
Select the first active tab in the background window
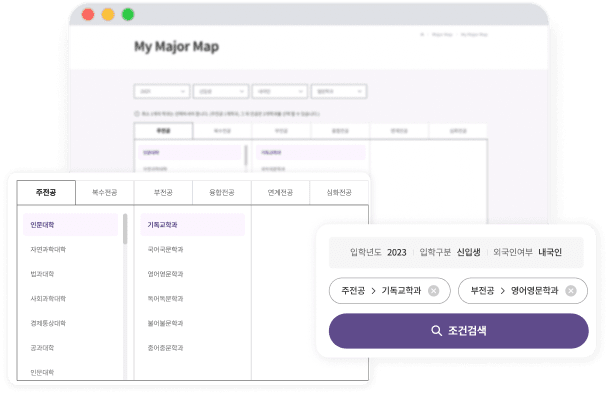click(163, 131)
